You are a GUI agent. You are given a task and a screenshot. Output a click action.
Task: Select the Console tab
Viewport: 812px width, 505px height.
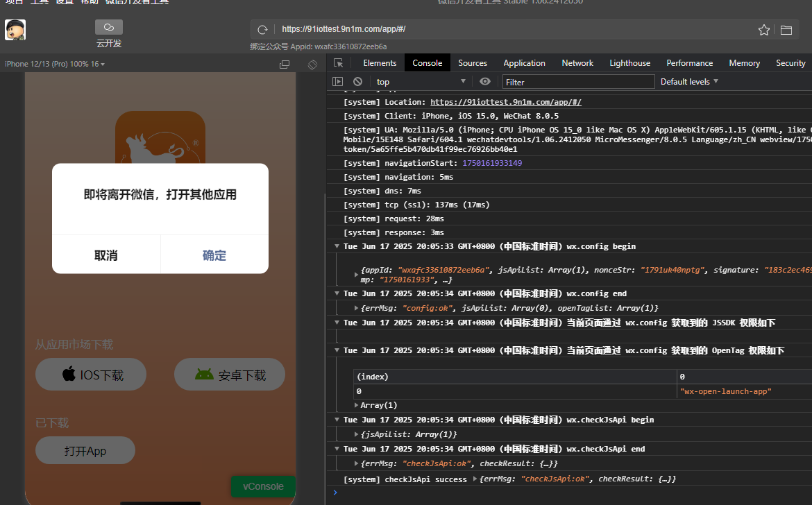point(428,62)
